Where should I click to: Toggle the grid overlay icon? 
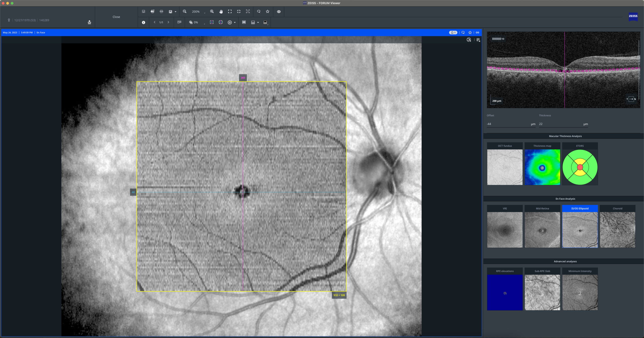tap(478, 40)
